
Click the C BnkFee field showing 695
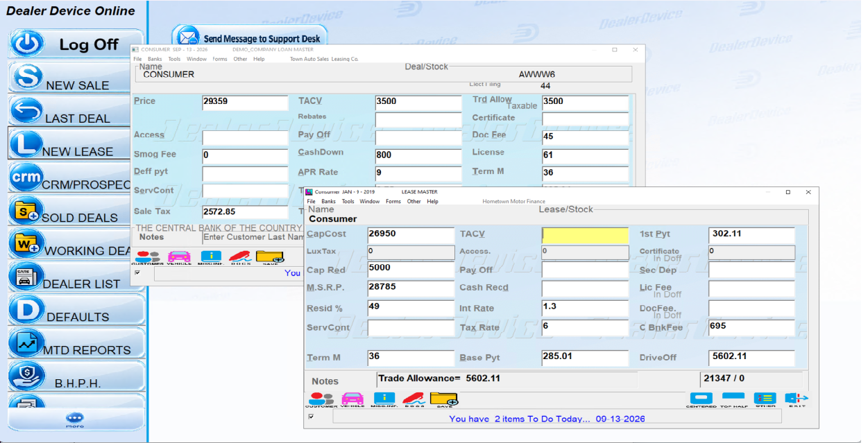point(751,327)
